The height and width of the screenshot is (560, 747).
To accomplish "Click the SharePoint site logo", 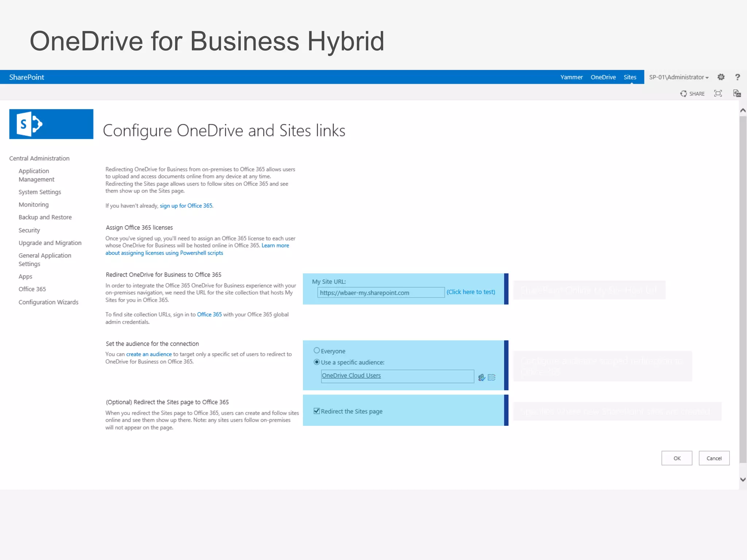I will [51, 124].
